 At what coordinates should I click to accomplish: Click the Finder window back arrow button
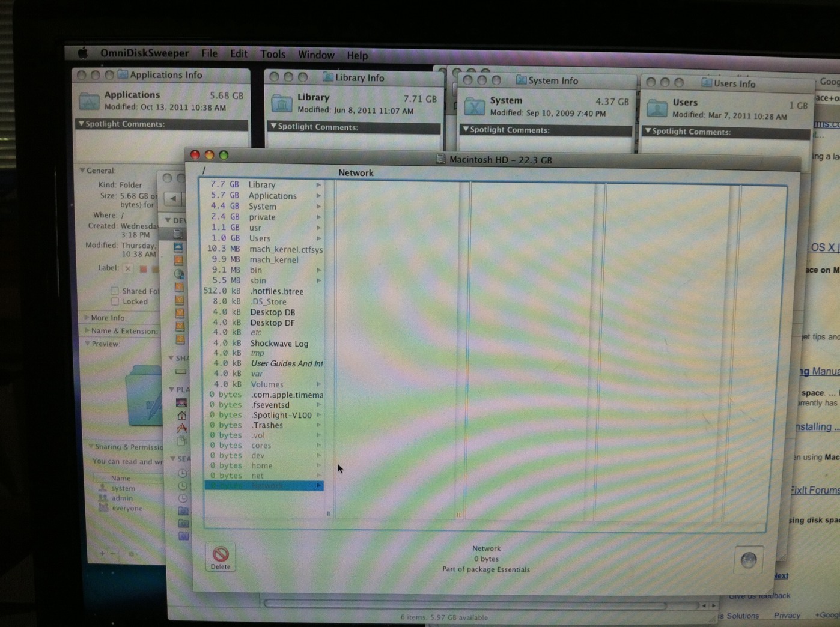173,198
